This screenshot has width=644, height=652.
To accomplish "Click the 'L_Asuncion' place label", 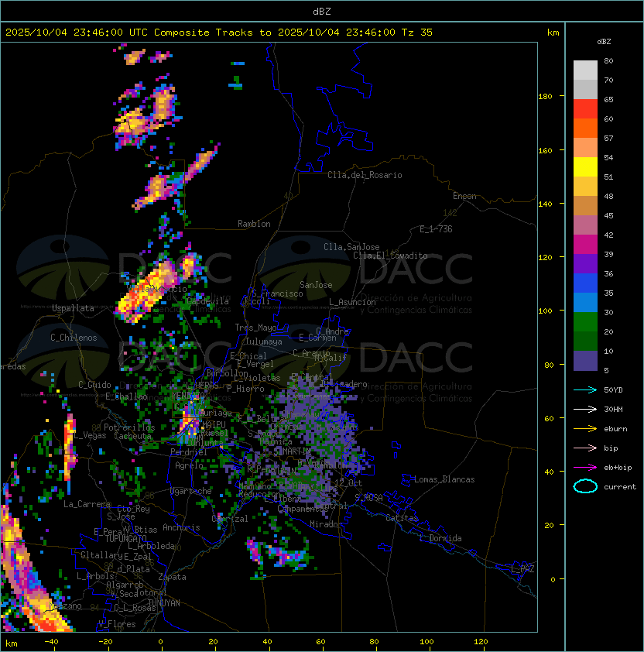I will click(352, 302).
